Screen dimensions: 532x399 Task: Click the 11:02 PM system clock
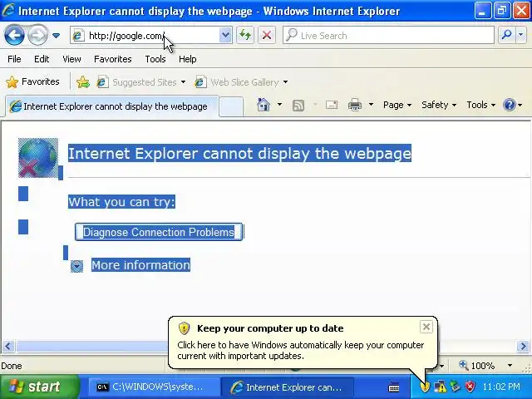pos(501,387)
